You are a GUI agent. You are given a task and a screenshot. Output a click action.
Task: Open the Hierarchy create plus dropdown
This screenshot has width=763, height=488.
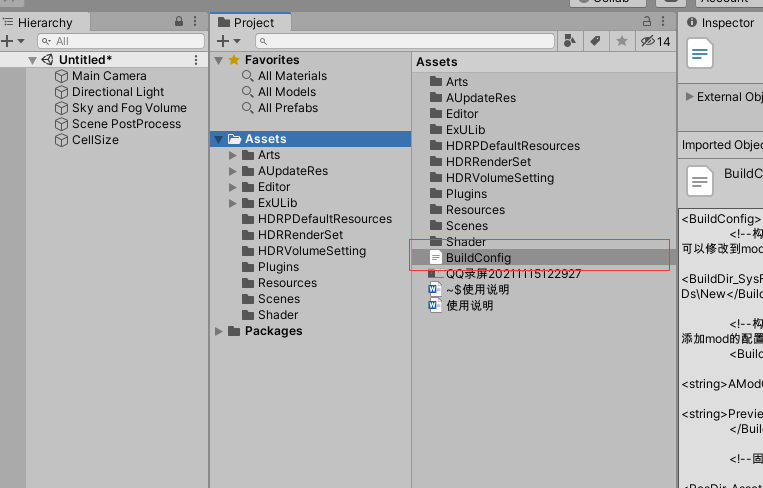click(x=13, y=41)
